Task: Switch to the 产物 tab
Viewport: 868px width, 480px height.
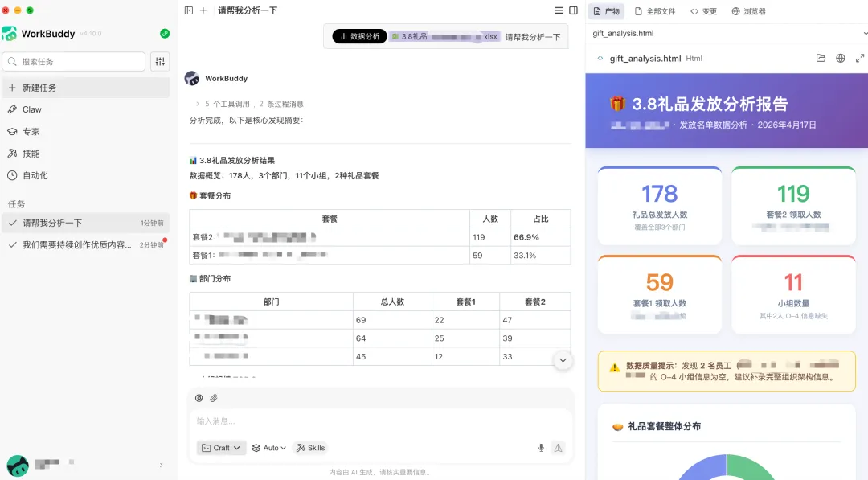Action: (606, 11)
